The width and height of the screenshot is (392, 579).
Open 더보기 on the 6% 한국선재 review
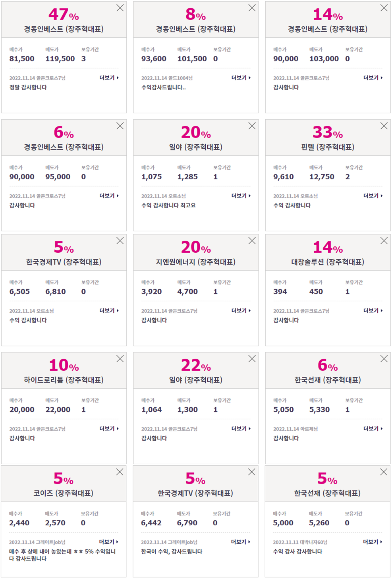[373, 429]
